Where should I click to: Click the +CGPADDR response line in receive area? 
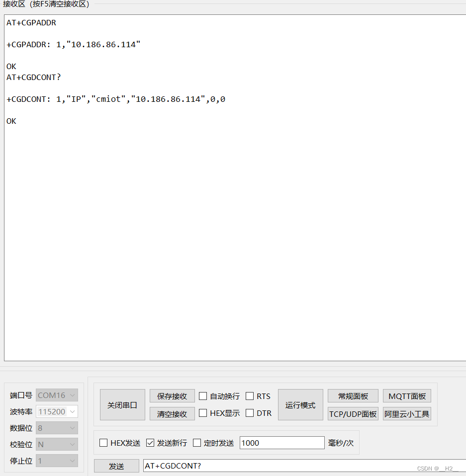point(74,45)
